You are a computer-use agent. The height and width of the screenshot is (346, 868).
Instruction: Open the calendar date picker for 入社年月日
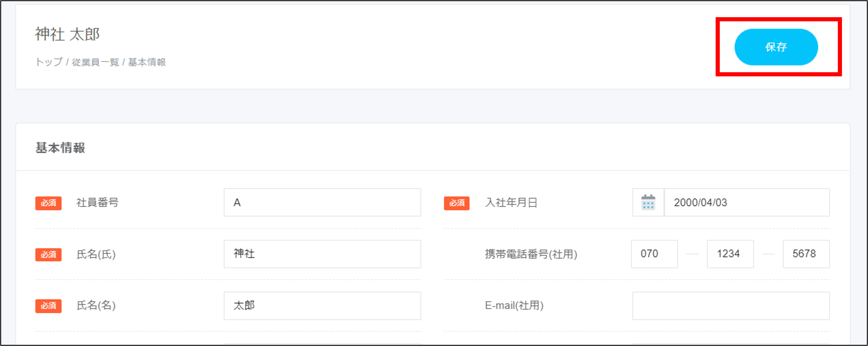coord(648,202)
